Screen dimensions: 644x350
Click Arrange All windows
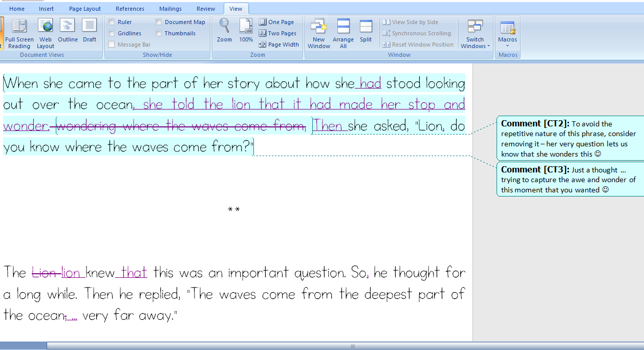click(x=343, y=33)
